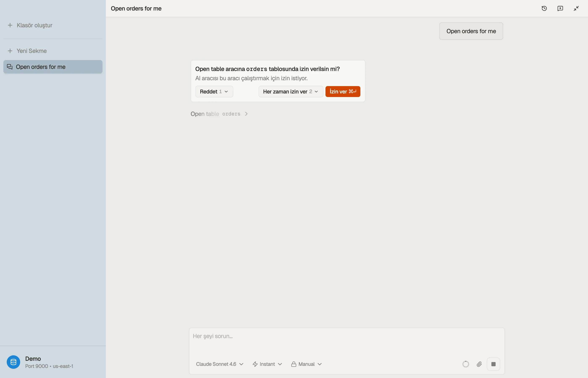Click the Demo database connection icon

tap(13, 362)
